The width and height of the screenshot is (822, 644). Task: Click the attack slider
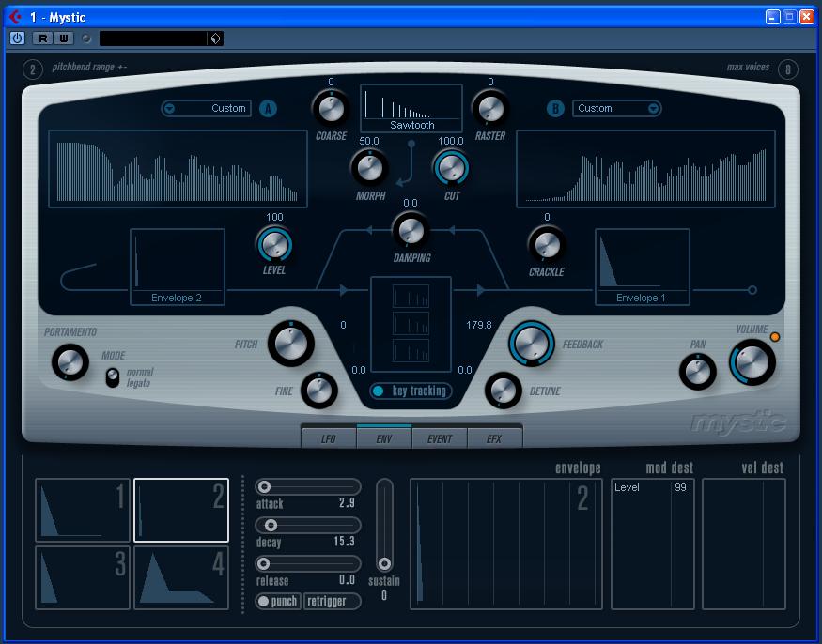308,487
